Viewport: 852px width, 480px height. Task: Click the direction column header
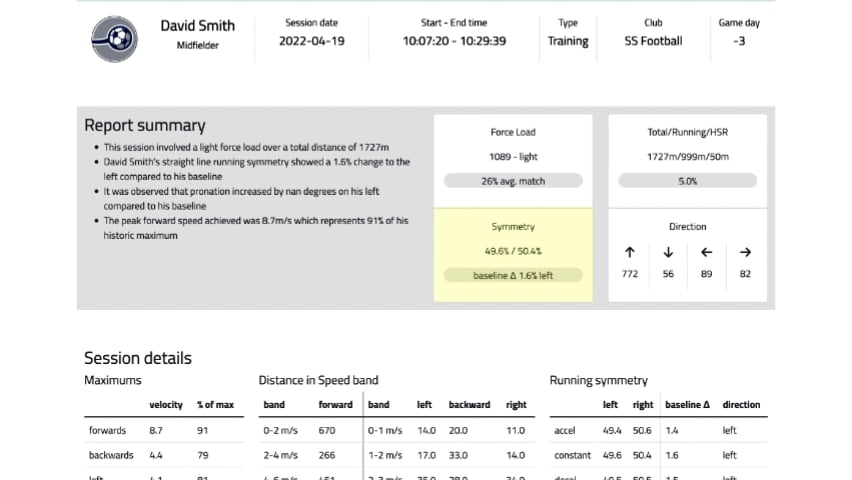741,405
